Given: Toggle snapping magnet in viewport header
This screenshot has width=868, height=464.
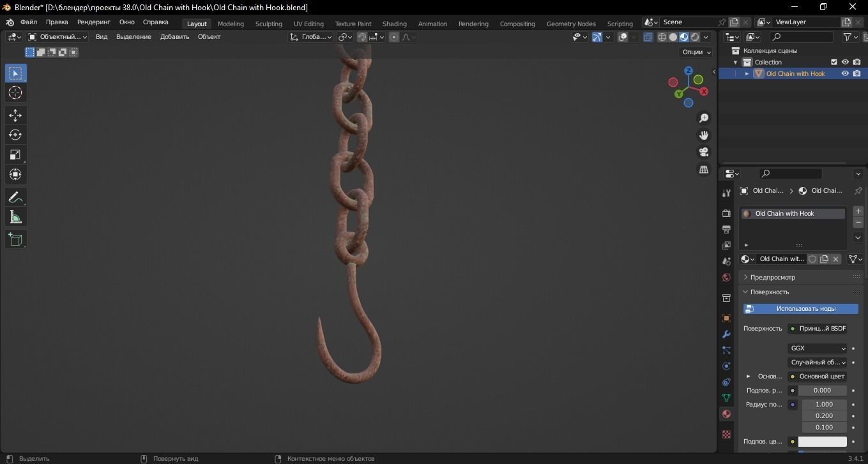Looking at the screenshot, I should click(x=362, y=37).
